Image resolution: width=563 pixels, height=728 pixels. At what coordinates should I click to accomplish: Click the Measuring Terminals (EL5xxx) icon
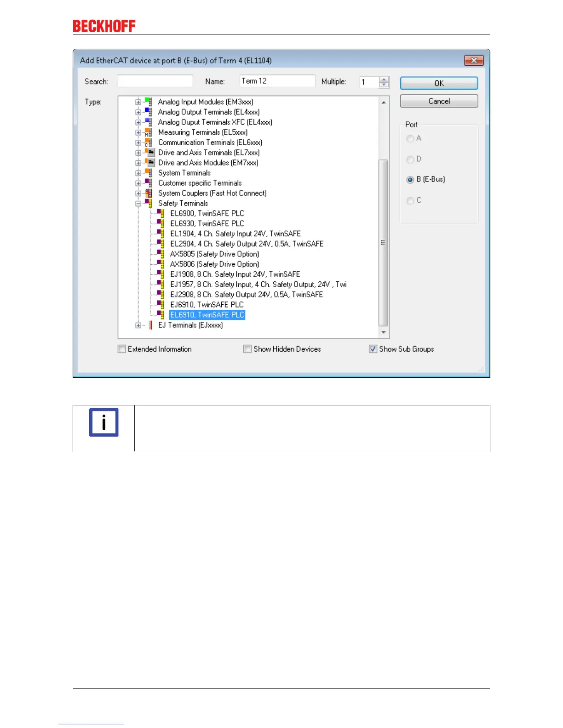tap(148, 132)
